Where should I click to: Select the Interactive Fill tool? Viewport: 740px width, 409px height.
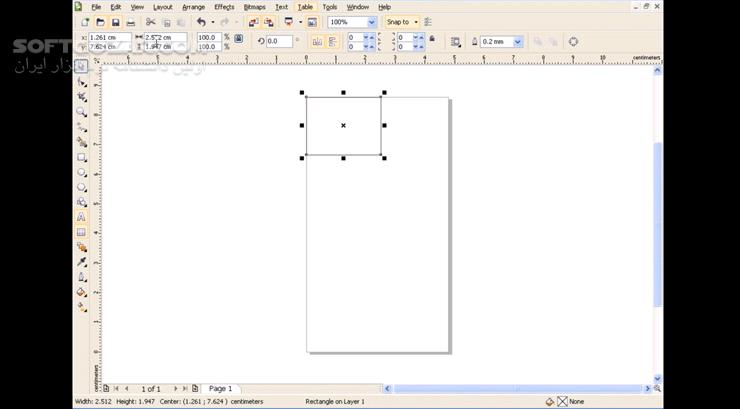pyautogui.click(x=82, y=308)
